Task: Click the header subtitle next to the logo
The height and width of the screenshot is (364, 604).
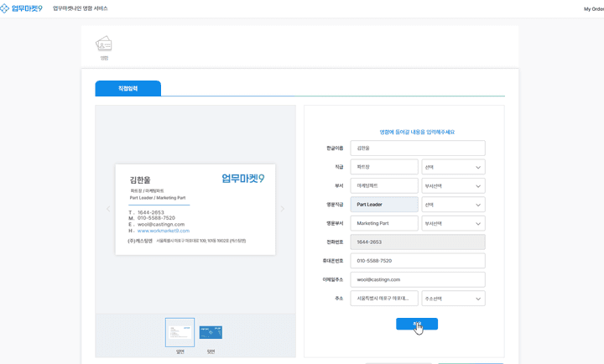Action: 81,8
